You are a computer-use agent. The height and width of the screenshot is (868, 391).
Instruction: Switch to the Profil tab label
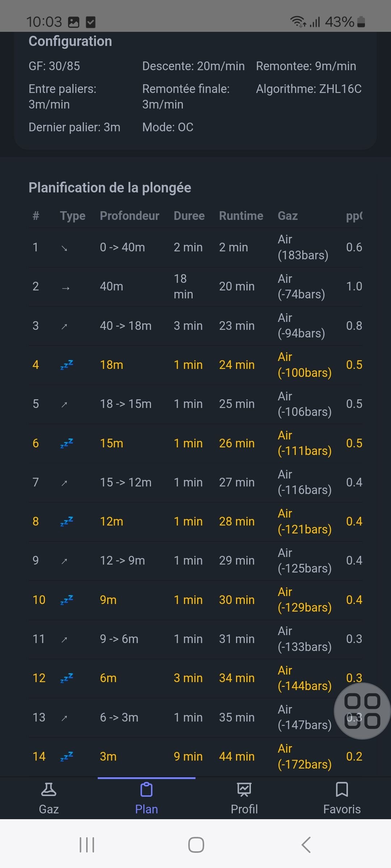pos(244,809)
